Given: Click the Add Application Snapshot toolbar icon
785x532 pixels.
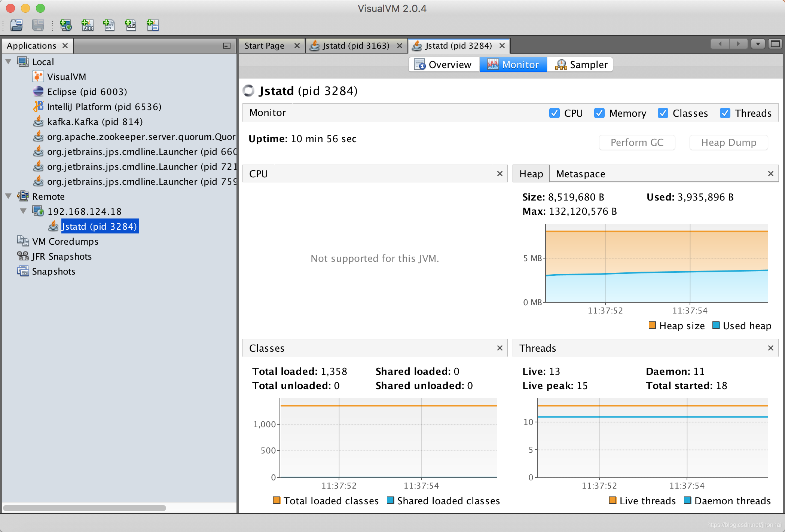Looking at the screenshot, I should [x=153, y=25].
